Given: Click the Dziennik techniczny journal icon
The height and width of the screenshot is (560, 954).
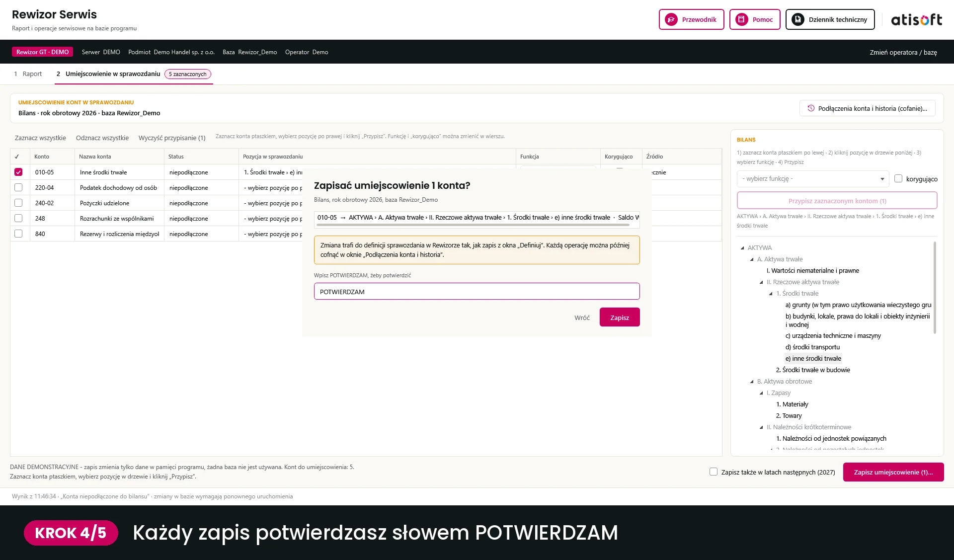Looking at the screenshot, I should [798, 19].
